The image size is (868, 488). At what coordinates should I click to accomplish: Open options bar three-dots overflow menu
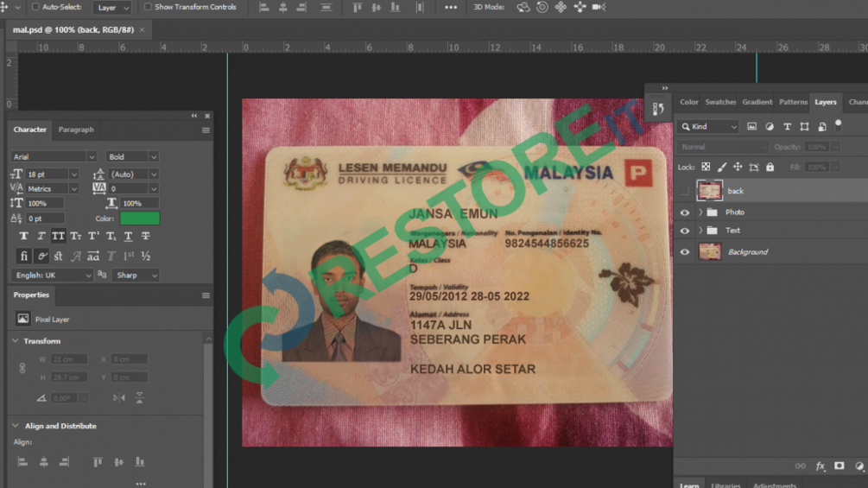click(451, 7)
